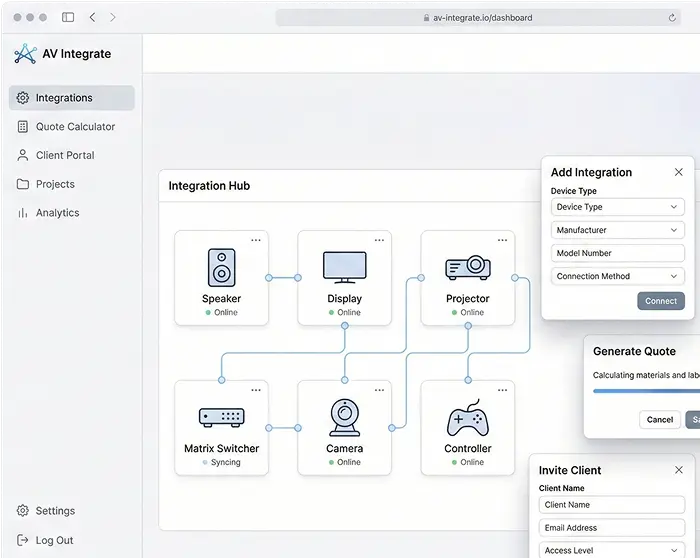Click the Email Address input field
The width and height of the screenshot is (700, 558).
pyautogui.click(x=612, y=528)
